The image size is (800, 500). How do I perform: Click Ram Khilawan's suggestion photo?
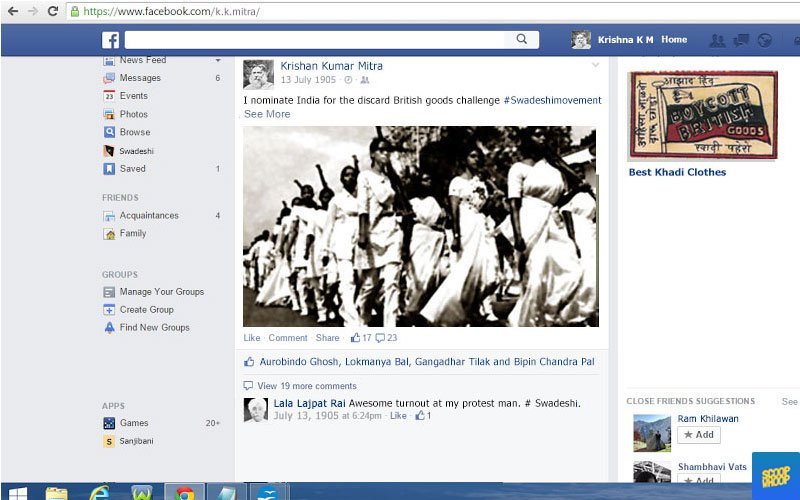652,433
